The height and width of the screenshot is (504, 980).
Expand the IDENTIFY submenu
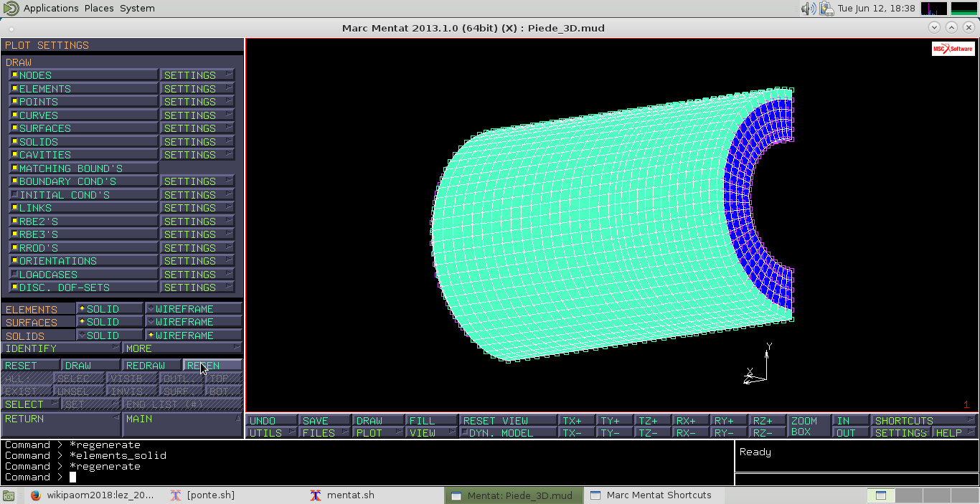click(x=61, y=348)
